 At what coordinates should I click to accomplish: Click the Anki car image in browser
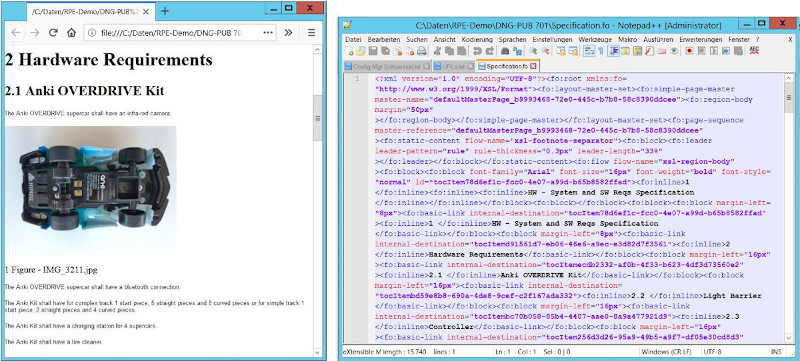tap(91, 190)
